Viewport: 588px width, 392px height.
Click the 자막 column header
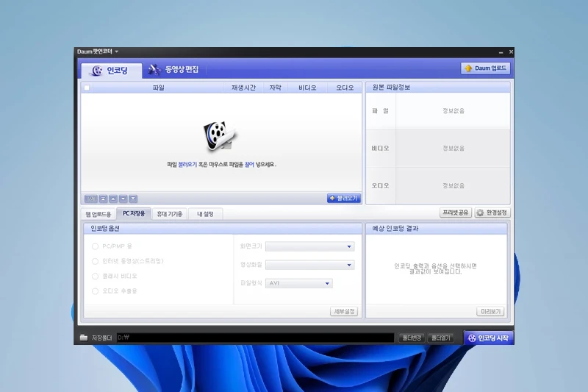275,88
